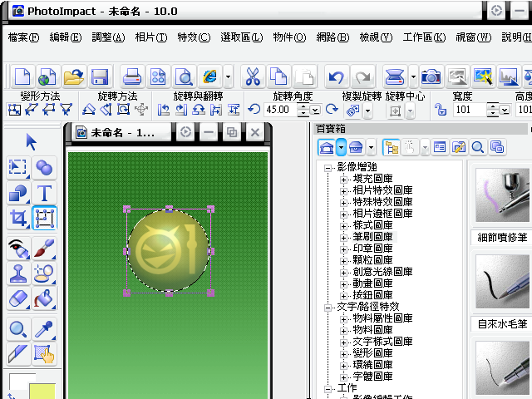Open the scanner dropdown arrow

click(x=413, y=76)
